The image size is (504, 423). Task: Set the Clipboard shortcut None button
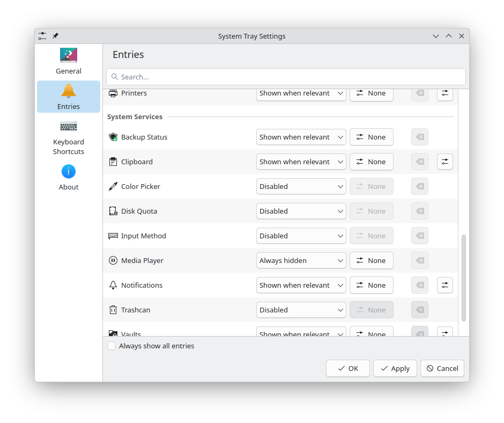point(371,162)
